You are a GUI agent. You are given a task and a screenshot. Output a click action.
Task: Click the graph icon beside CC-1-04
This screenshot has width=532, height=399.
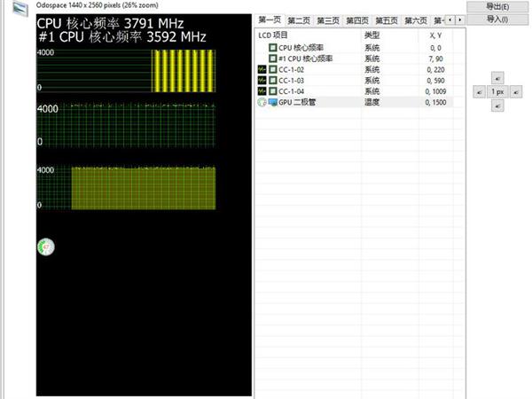coord(262,91)
